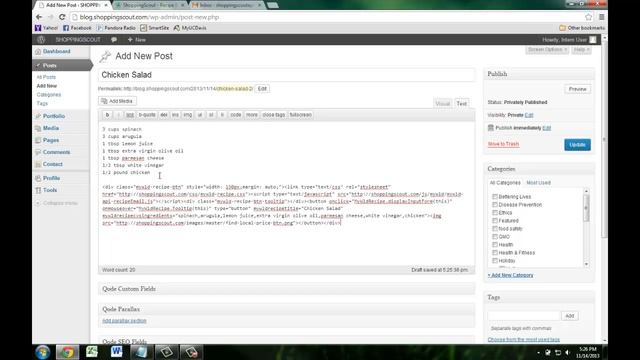This screenshot has width=640, height=360.
Task: Click the Chicken Salad title field
Action: [x=287, y=75]
